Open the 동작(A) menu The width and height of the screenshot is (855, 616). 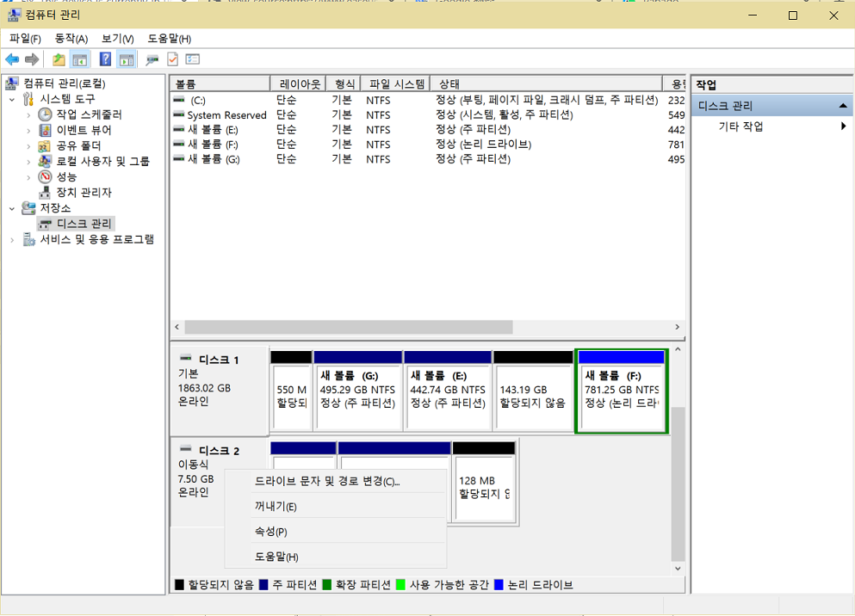click(x=71, y=39)
